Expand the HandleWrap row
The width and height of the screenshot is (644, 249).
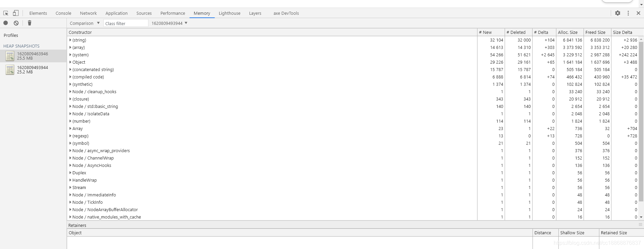(x=70, y=180)
